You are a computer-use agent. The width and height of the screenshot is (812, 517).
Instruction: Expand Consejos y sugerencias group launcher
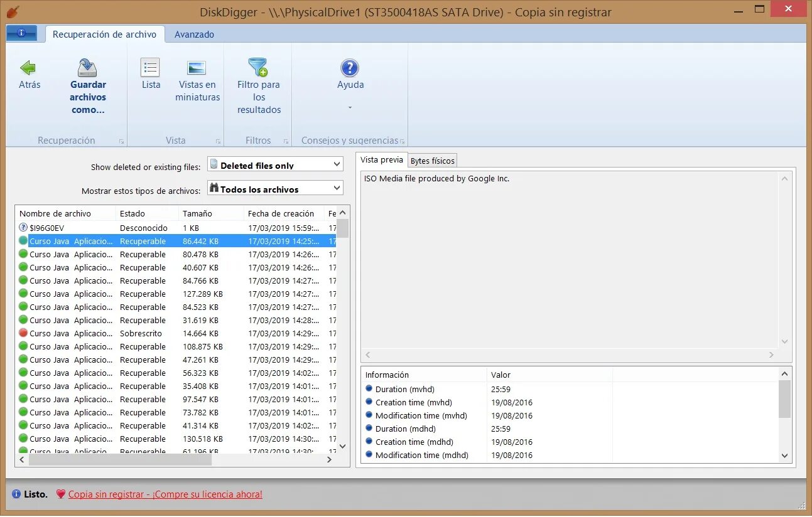pos(402,142)
